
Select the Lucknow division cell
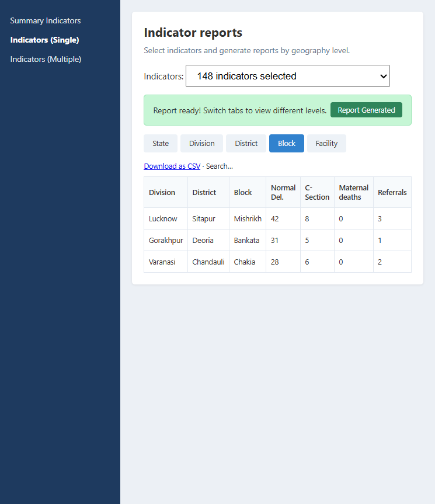coord(166,218)
